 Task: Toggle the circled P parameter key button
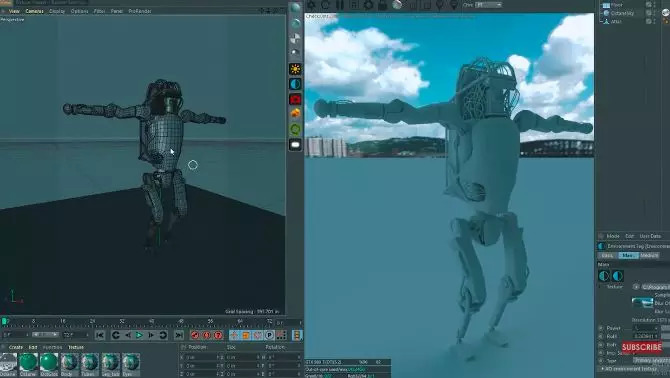269,335
